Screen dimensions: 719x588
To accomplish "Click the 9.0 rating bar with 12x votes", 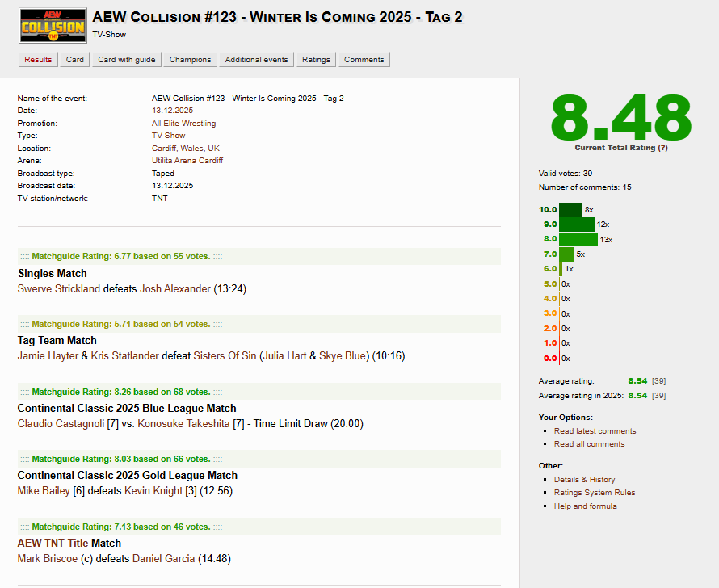I will [x=576, y=225].
